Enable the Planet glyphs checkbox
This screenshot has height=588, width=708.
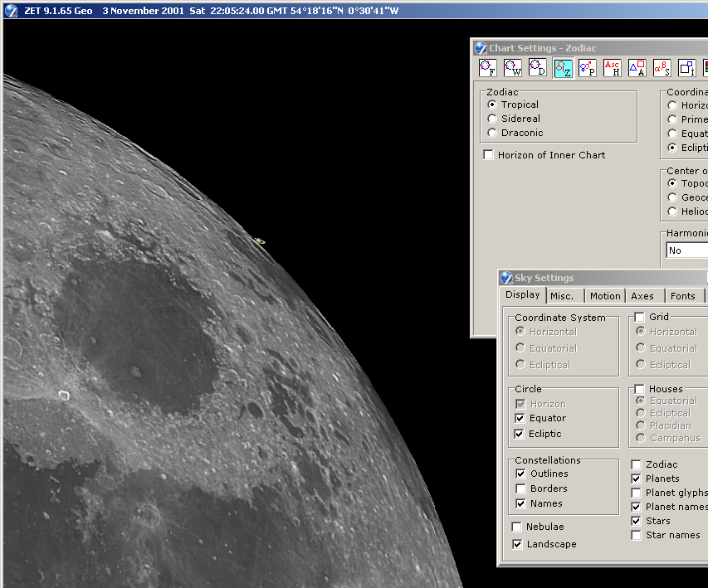click(636, 493)
